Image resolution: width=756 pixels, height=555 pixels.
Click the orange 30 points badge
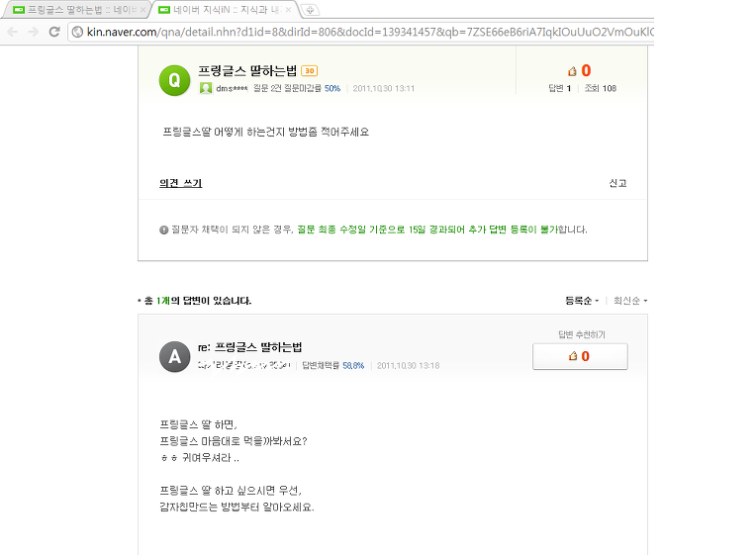309,71
